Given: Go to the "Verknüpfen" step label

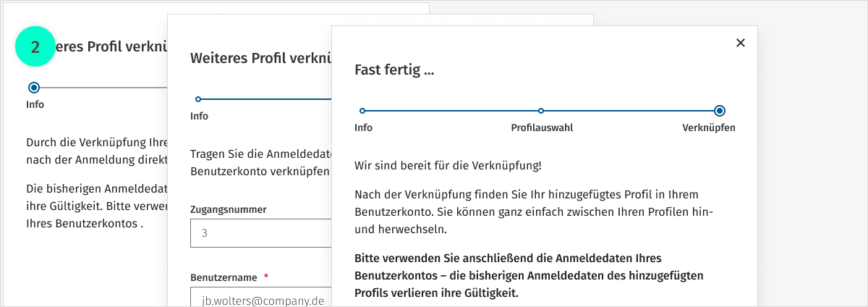Looking at the screenshot, I should point(709,128).
